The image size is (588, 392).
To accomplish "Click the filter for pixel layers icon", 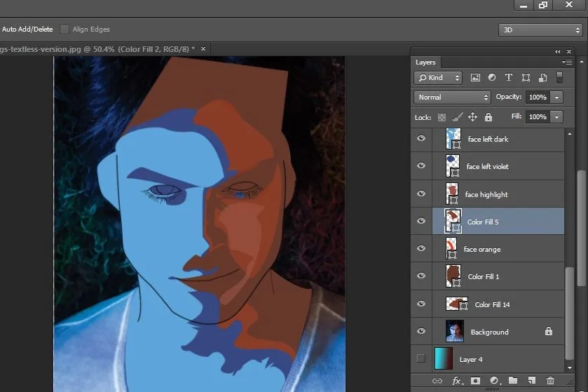I will [x=475, y=78].
